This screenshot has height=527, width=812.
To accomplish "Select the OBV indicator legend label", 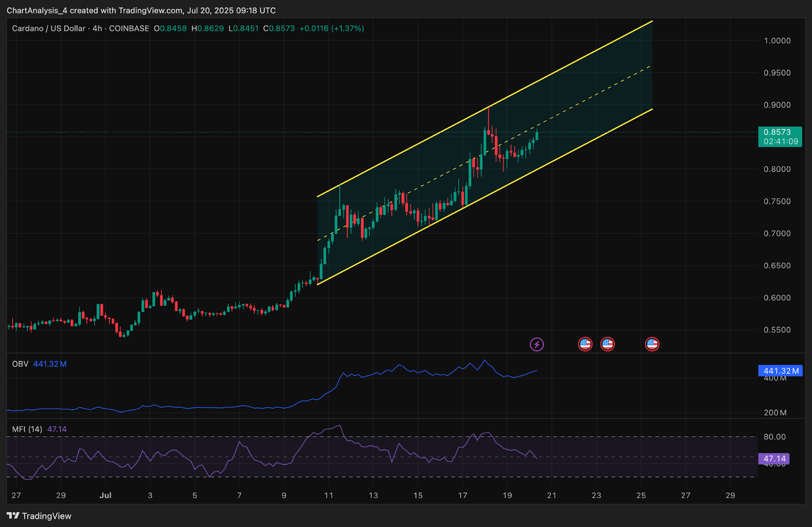I will click(20, 364).
